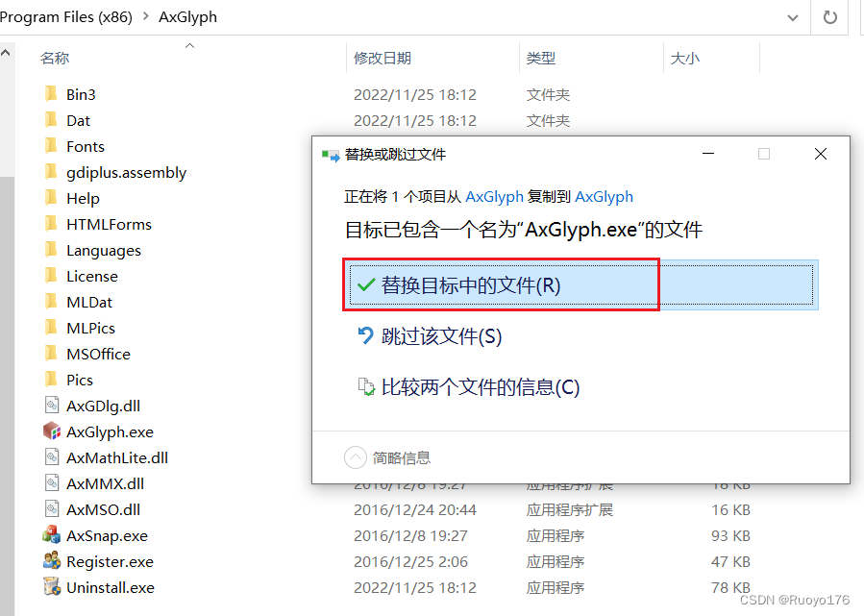864x616 pixels.
Task: Click the 2016/12/24 20:44 date of AxMSO.dll
Action: coord(415,509)
